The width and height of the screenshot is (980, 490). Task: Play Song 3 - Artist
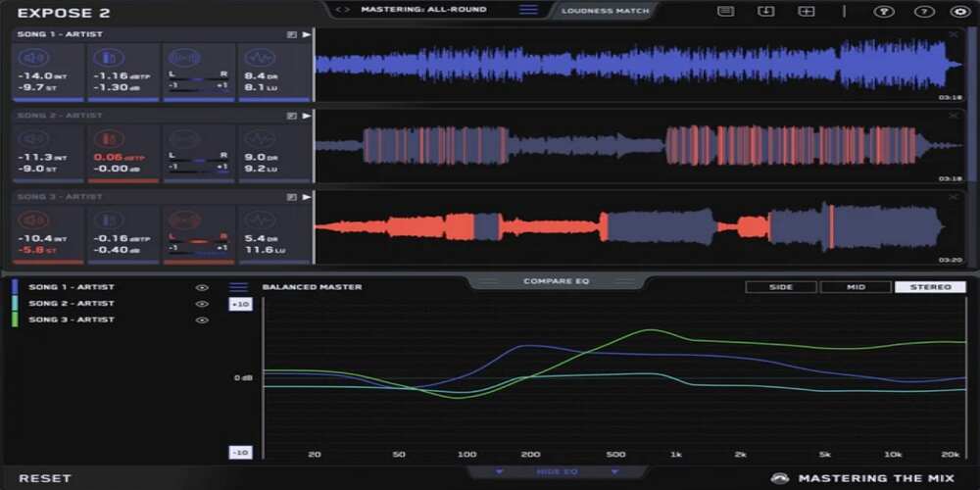tap(306, 197)
